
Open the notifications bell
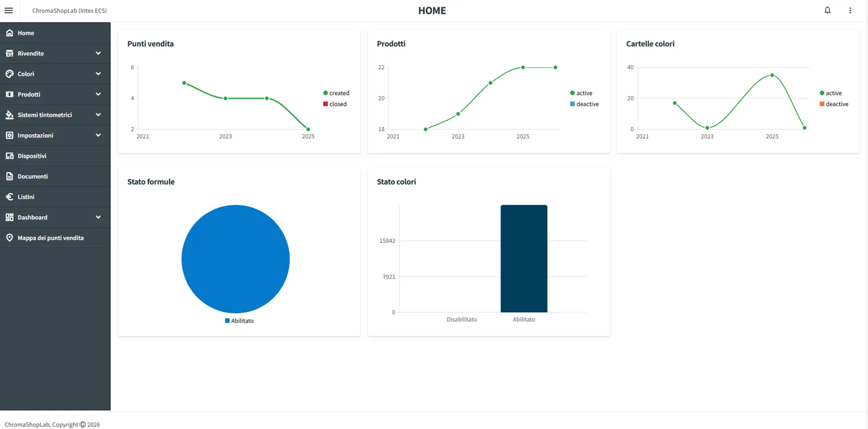point(827,10)
